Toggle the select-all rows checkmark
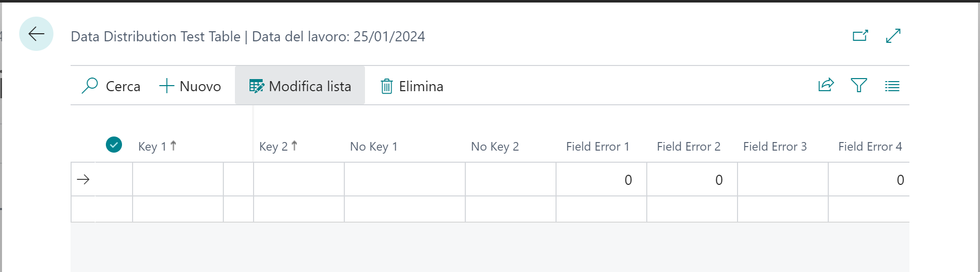This screenshot has width=980, height=272. tap(114, 145)
